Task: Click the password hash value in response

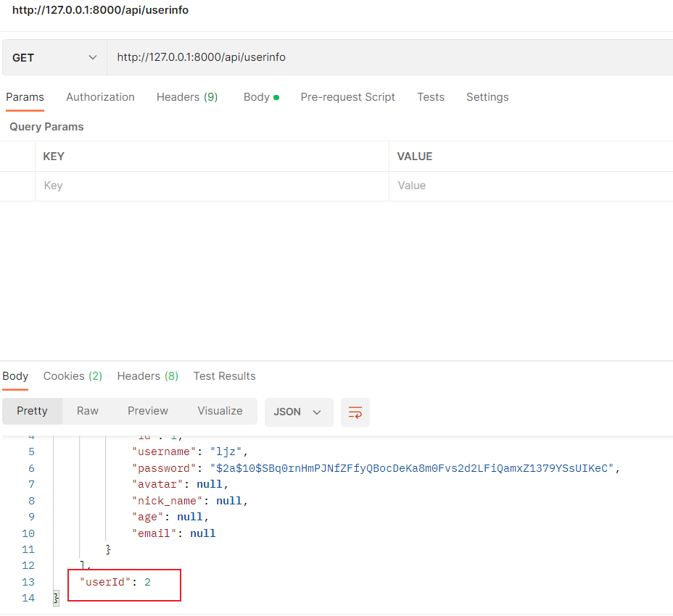Action: coord(412,468)
